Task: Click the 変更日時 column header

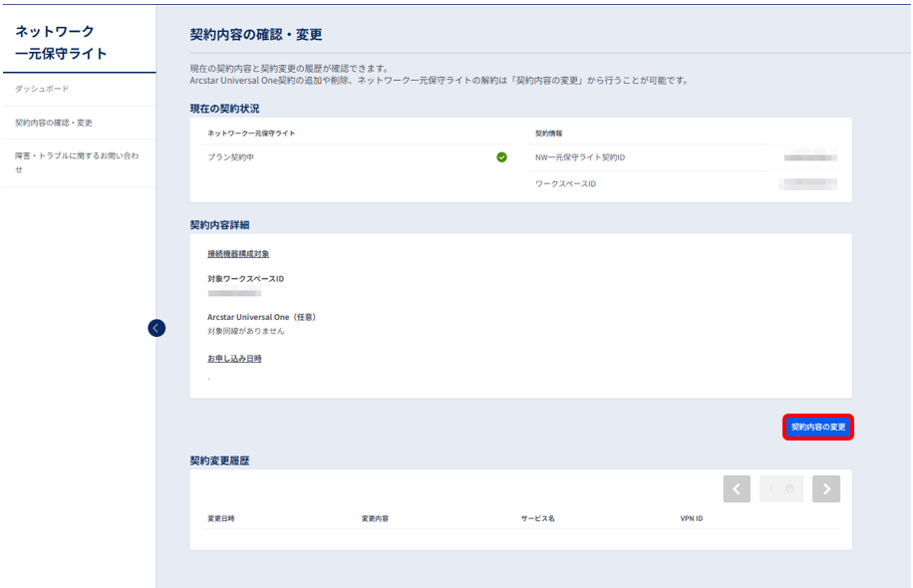Action: (x=221, y=518)
